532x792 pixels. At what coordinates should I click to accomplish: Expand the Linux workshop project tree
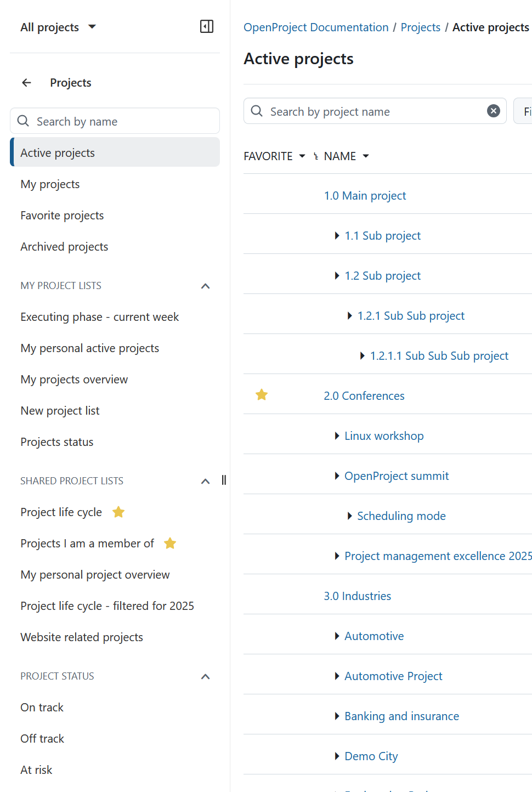(336, 435)
